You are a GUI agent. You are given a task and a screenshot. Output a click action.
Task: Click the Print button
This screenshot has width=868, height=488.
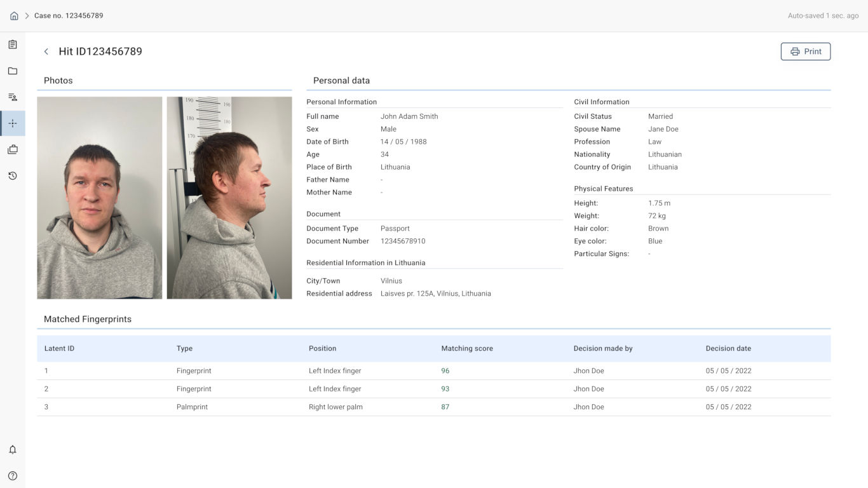pos(805,51)
